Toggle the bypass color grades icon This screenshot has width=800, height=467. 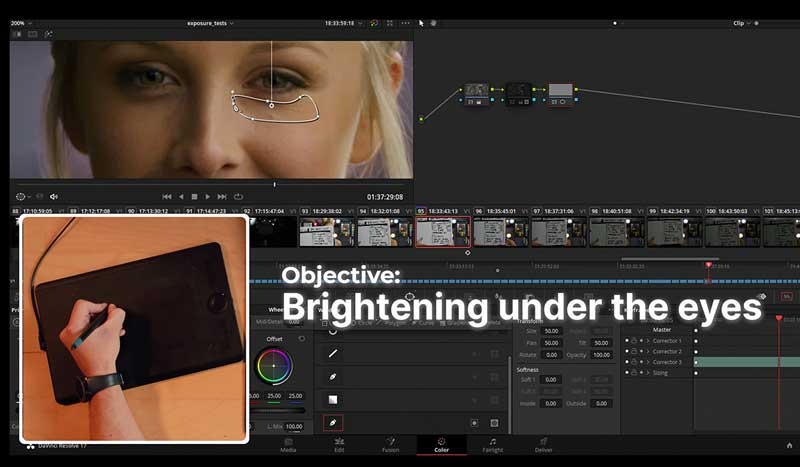(375, 23)
